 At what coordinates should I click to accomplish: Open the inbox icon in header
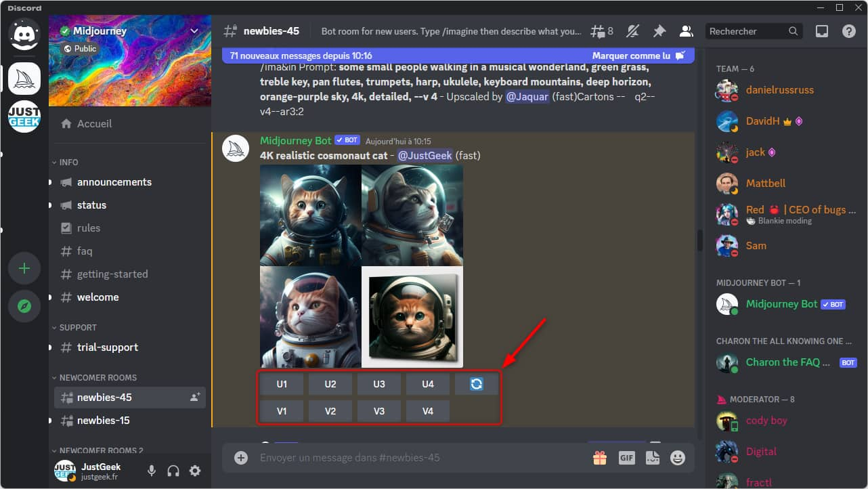tap(821, 31)
